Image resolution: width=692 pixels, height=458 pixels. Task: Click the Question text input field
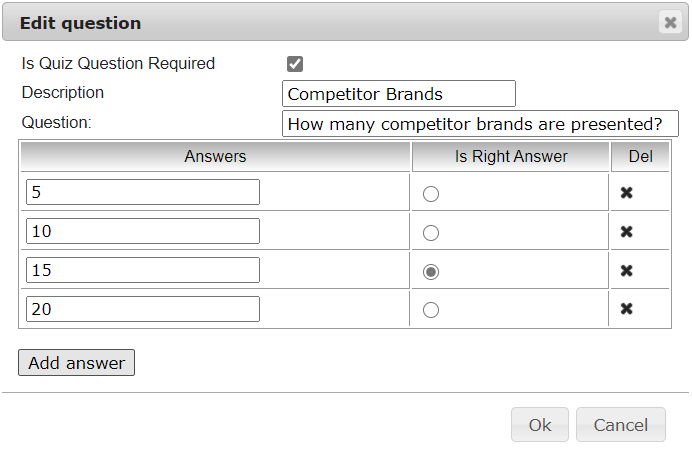[x=480, y=124]
